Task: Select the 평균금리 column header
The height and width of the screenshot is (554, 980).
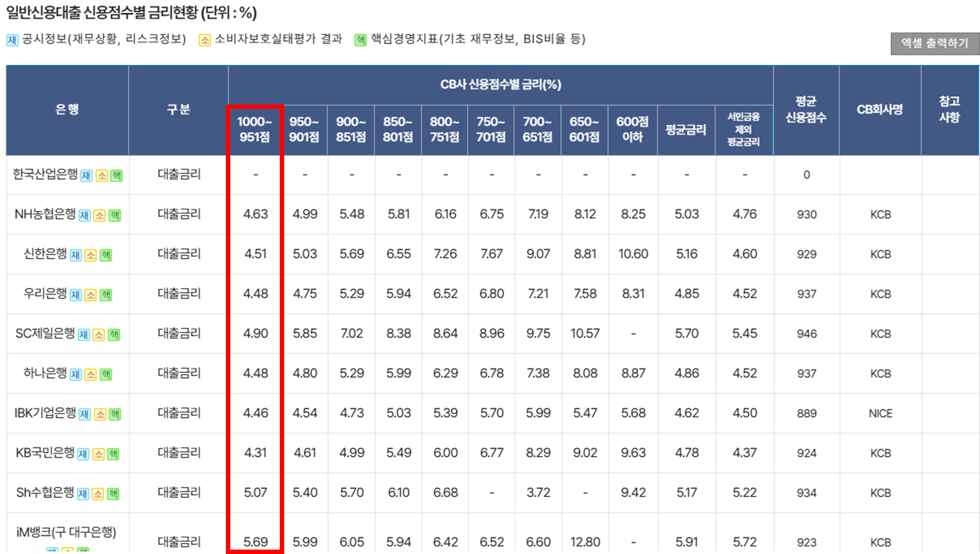Action: click(686, 130)
